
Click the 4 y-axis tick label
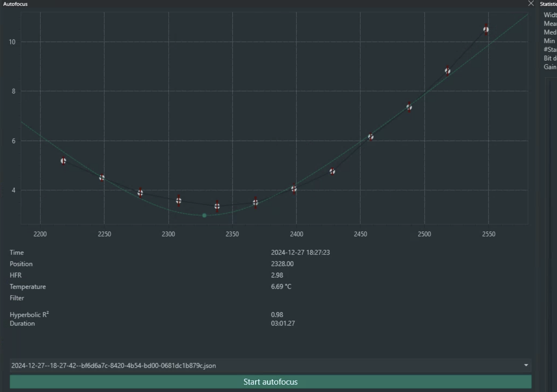click(14, 190)
